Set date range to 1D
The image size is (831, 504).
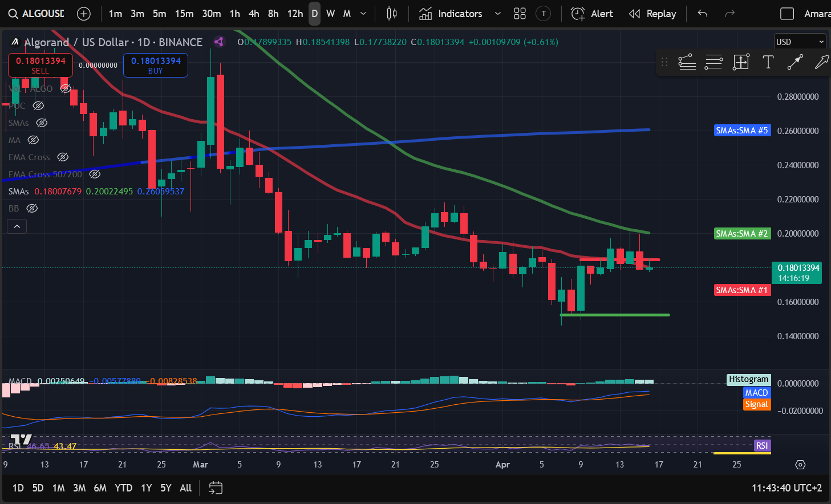[18, 488]
